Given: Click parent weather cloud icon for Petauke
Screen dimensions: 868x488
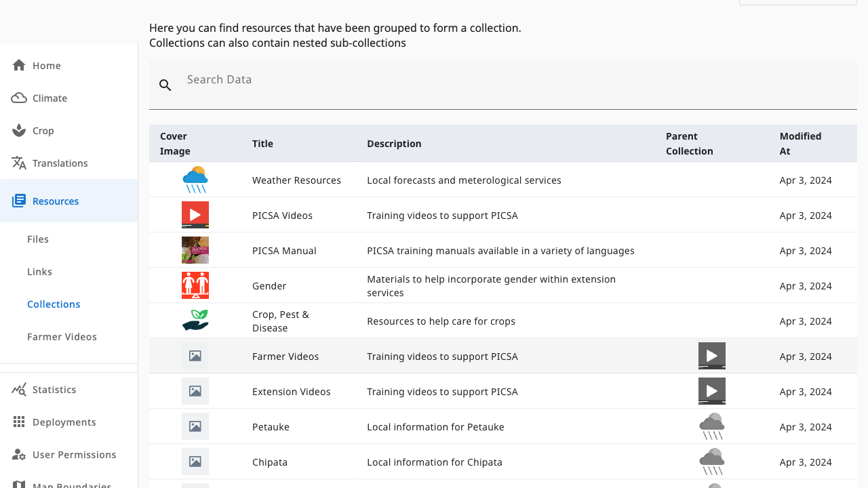Looking at the screenshot, I should pos(712,426).
